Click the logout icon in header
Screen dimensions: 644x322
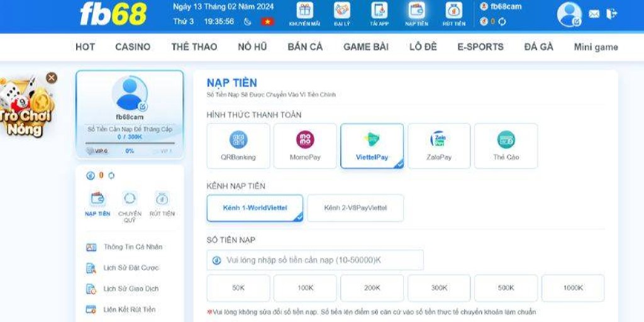pos(611,14)
